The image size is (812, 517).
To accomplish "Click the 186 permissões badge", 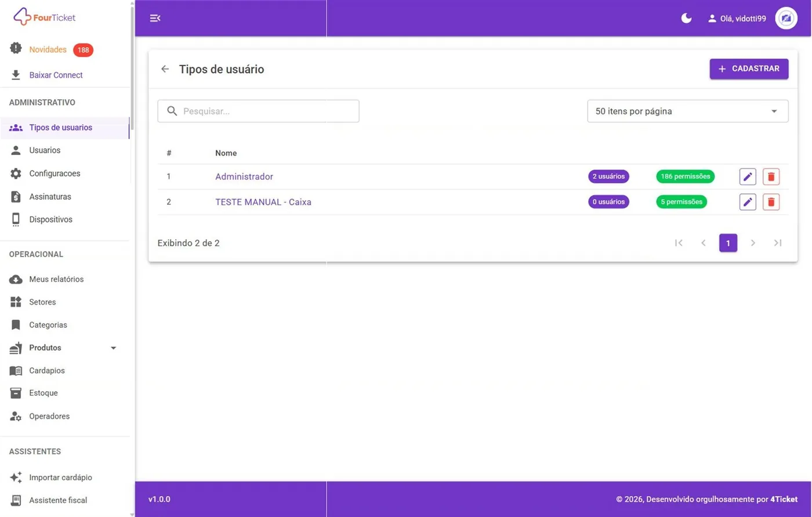I will pyautogui.click(x=686, y=176).
